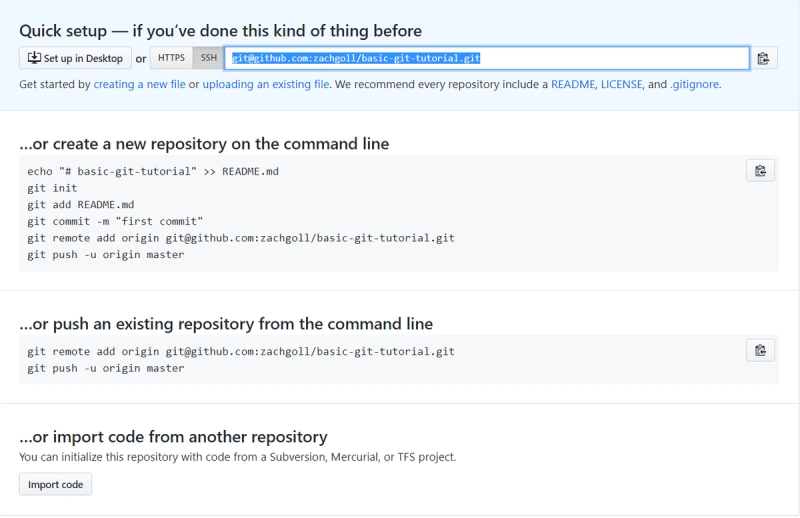Click the push an existing repository heading
Screen dimensions: 800x518
point(226,324)
